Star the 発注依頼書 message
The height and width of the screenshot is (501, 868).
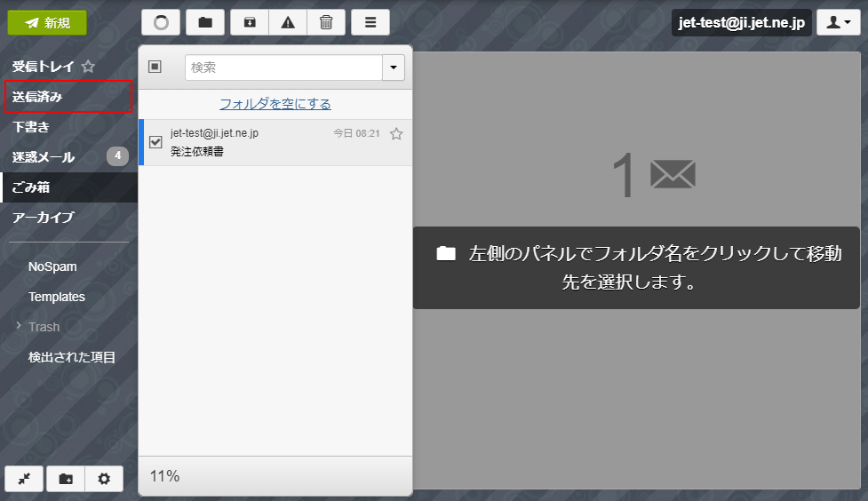396,134
